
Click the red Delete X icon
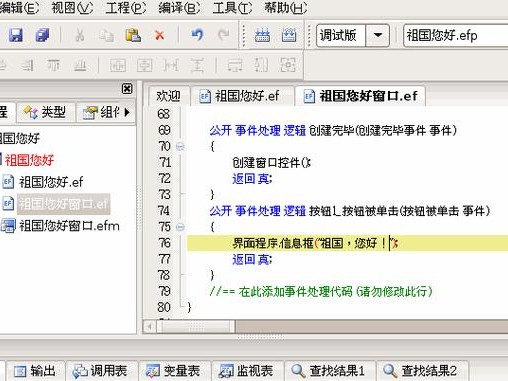[160, 35]
